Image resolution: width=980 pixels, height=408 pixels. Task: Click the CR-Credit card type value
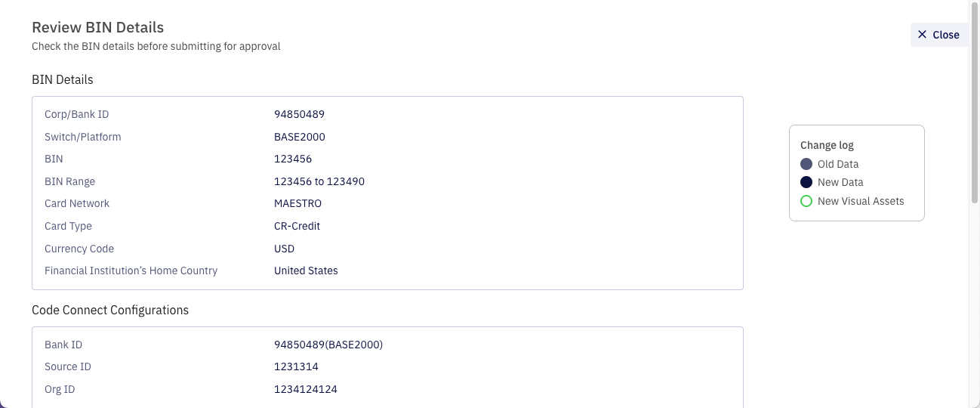click(297, 226)
